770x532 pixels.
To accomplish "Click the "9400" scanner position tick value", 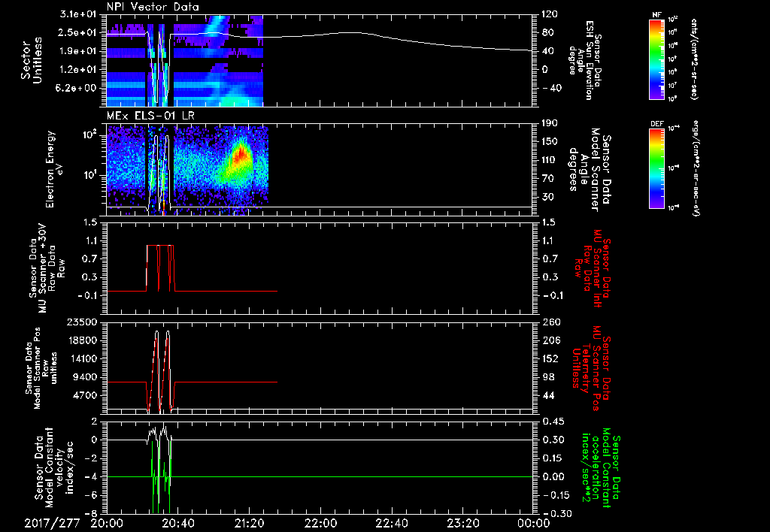I will pos(84,377).
